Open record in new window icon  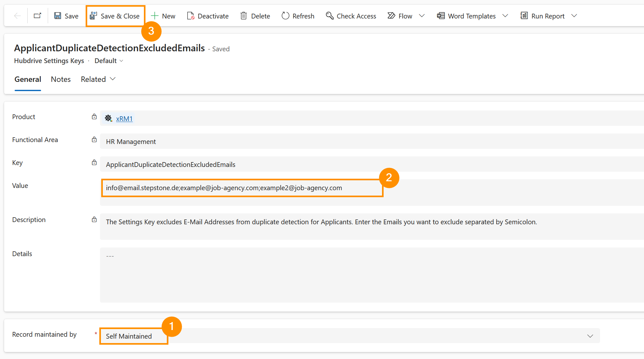click(38, 16)
